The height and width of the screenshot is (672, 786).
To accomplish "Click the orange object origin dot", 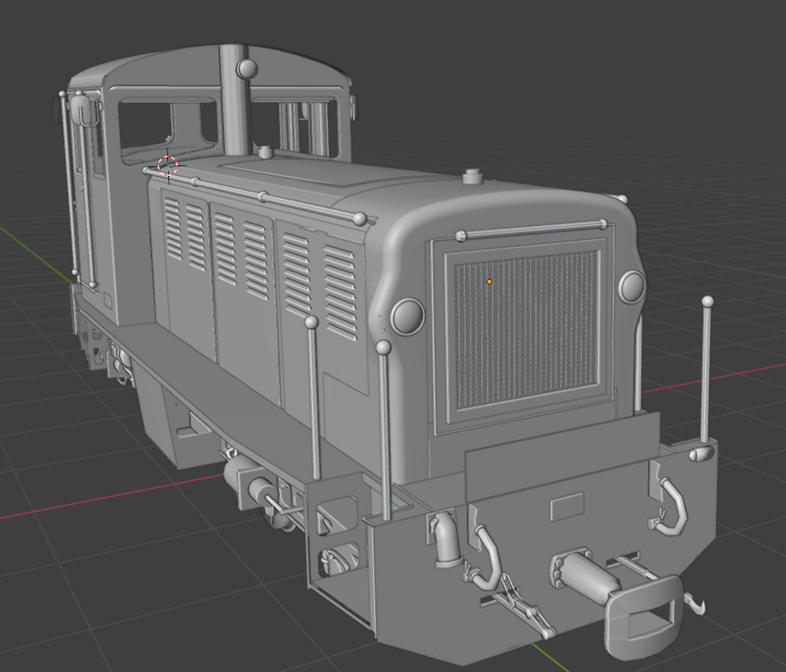I will tap(489, 282).
